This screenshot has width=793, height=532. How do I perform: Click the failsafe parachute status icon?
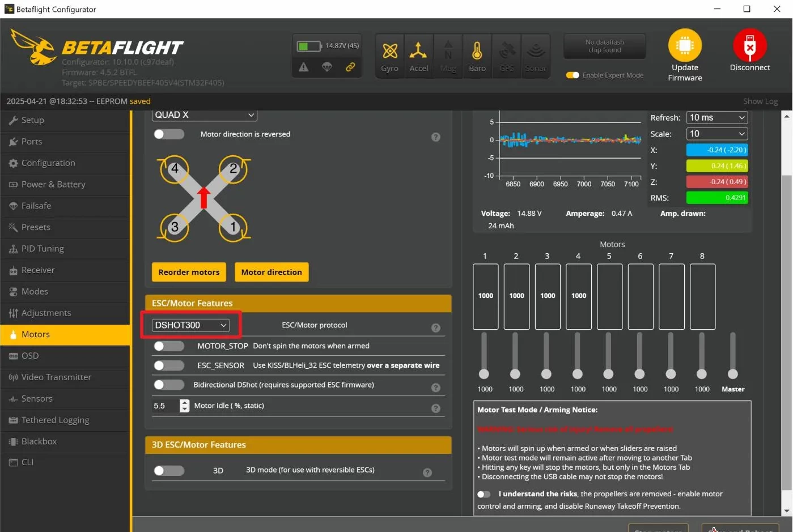(x=327, y=67)
